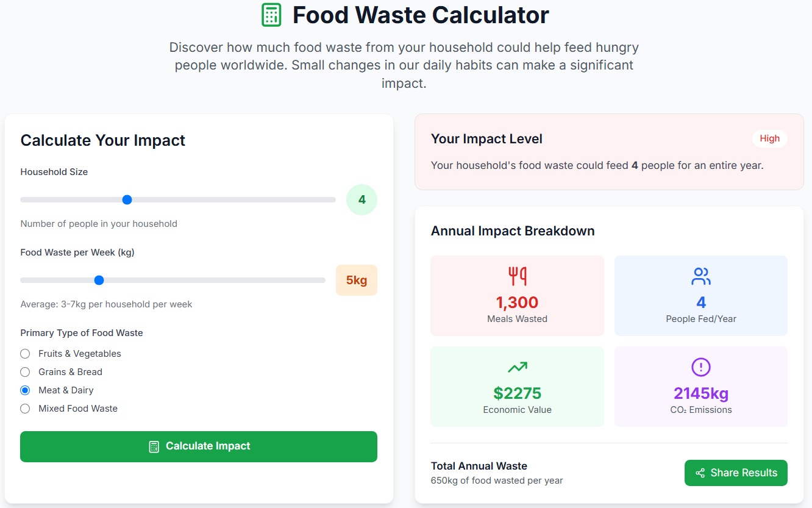Select Fruits & Vegetables radio option
The height and width of the screenshot is (508, 812).
point(25,354)
